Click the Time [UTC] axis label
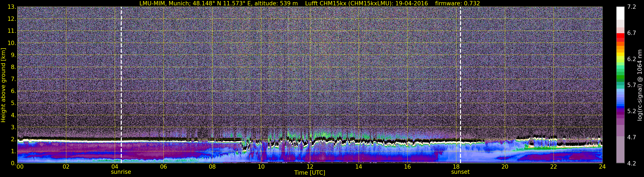This screenshot has width=644, height=177. tap(309, 173)
